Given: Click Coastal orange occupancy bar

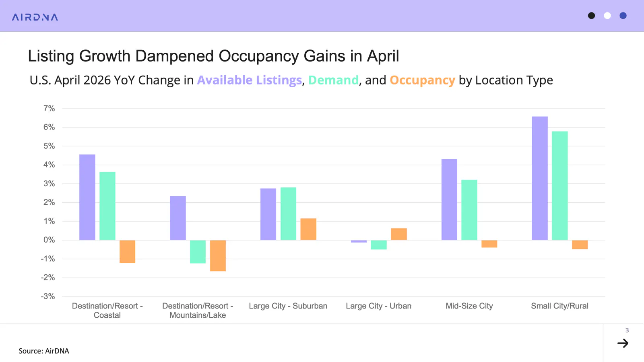Looking at the screenshot, I should pos(127,251).
